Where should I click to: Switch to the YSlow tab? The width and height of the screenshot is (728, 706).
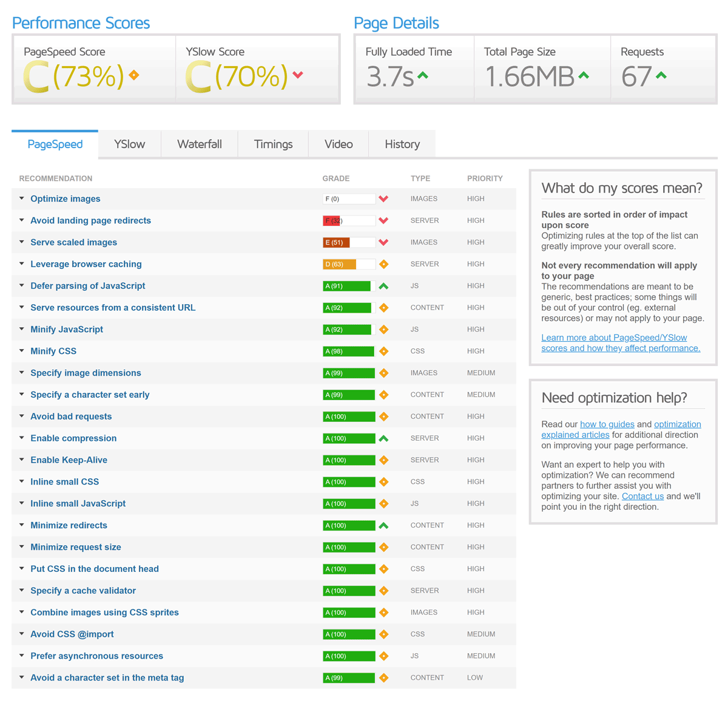pos(129,144)
